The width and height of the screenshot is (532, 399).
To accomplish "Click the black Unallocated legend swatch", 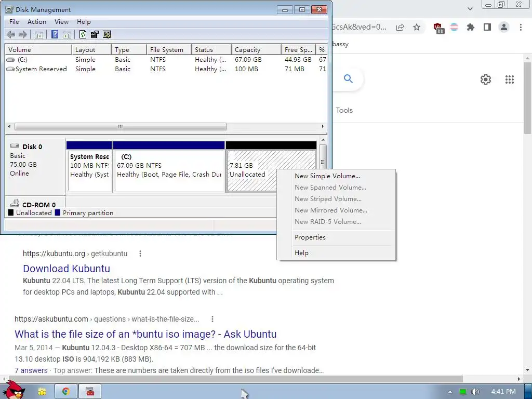I will (x=11, y=212).
